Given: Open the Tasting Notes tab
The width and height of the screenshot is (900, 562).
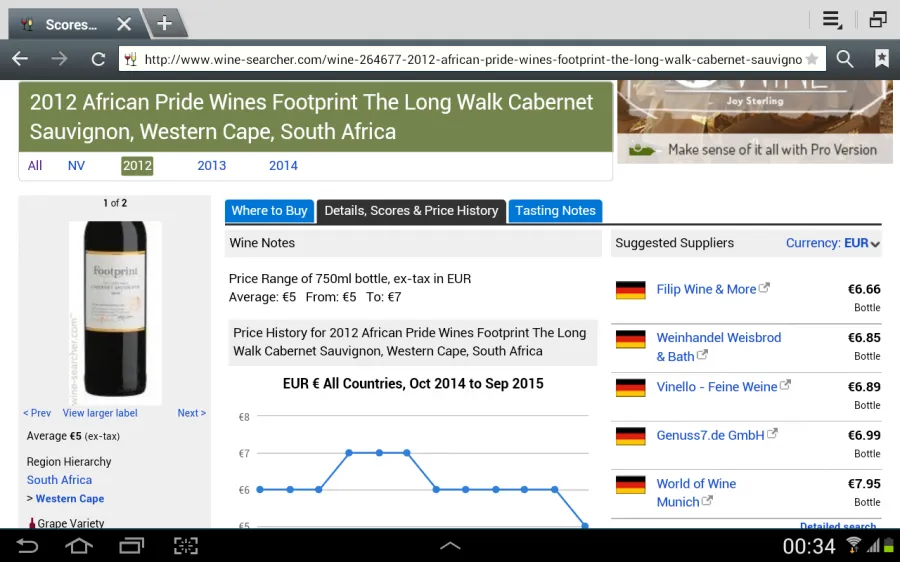Looking at the screenshot, I should 555,211.
